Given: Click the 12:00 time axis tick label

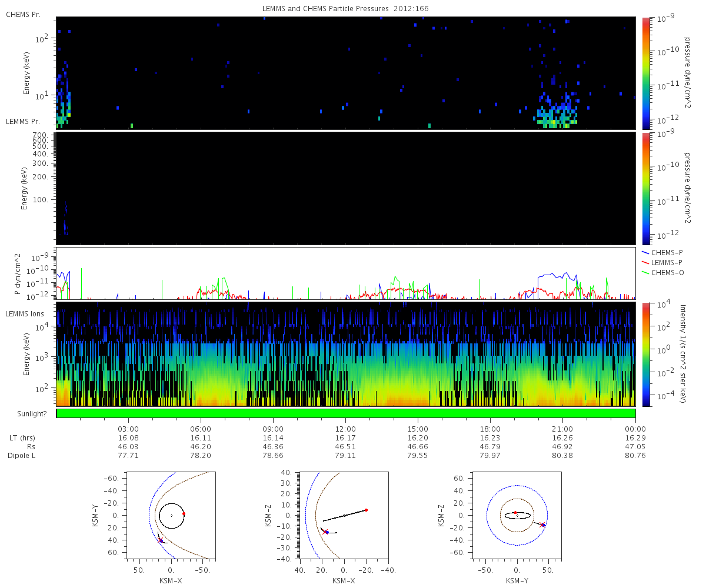Looking at the screenshot, I should point(345,429).
